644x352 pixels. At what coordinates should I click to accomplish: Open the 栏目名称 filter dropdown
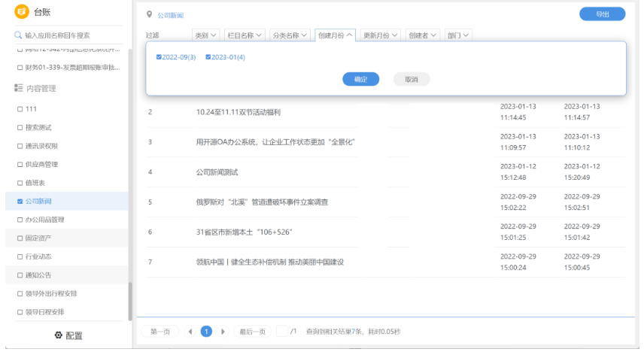click(245, 35)
